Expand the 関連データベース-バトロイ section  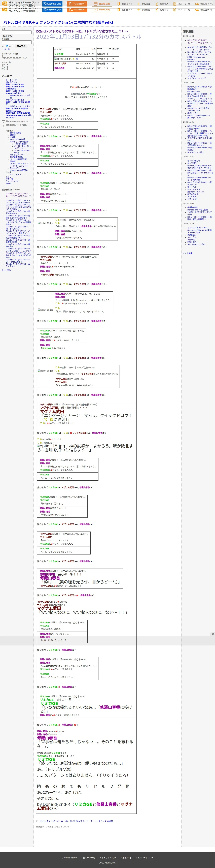[3, 122]
